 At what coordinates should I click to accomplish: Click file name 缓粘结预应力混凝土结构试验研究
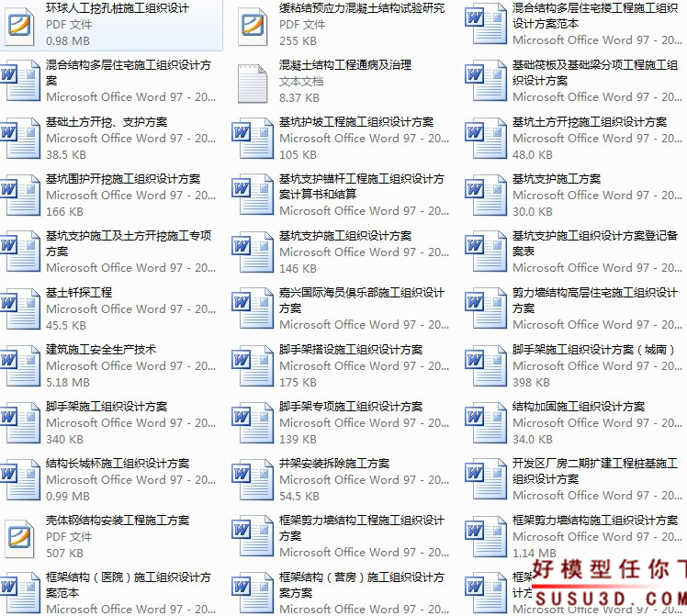[x=362, y=8]
